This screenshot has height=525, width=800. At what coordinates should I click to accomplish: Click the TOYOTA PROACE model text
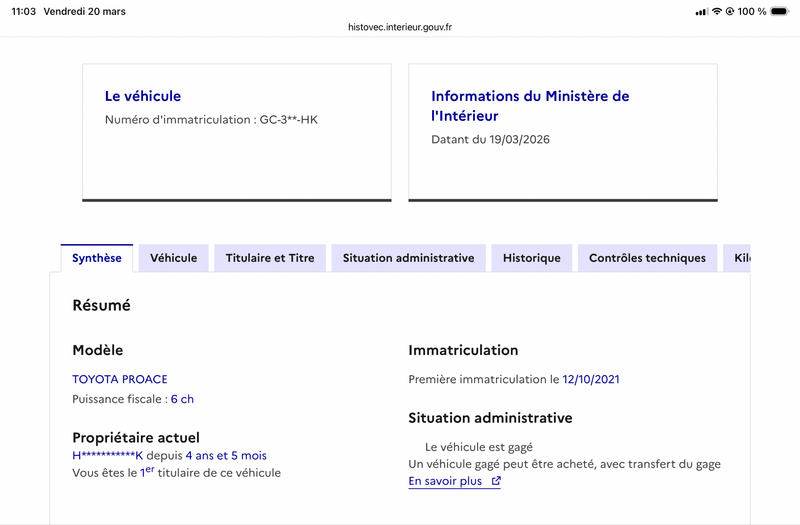tap(120, 379)
